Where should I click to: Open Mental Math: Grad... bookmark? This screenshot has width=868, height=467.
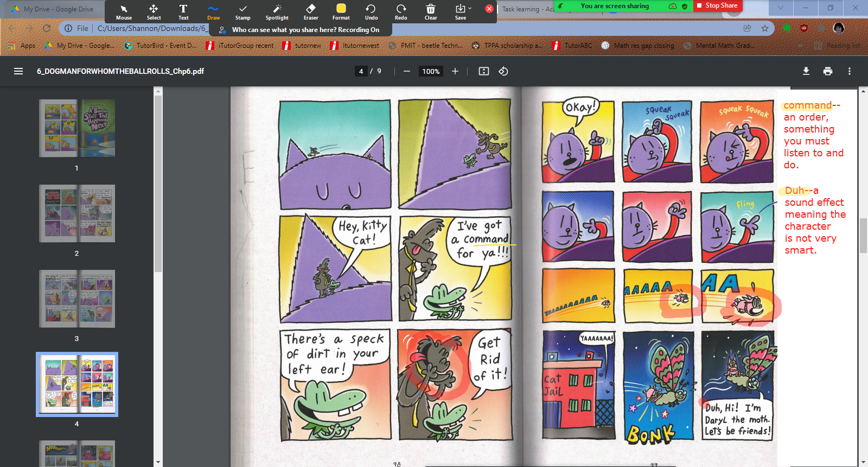click(719, 46)
